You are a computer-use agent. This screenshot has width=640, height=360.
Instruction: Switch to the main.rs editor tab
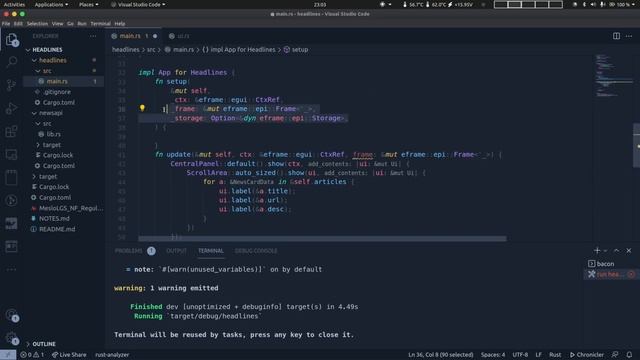[134, 36]
